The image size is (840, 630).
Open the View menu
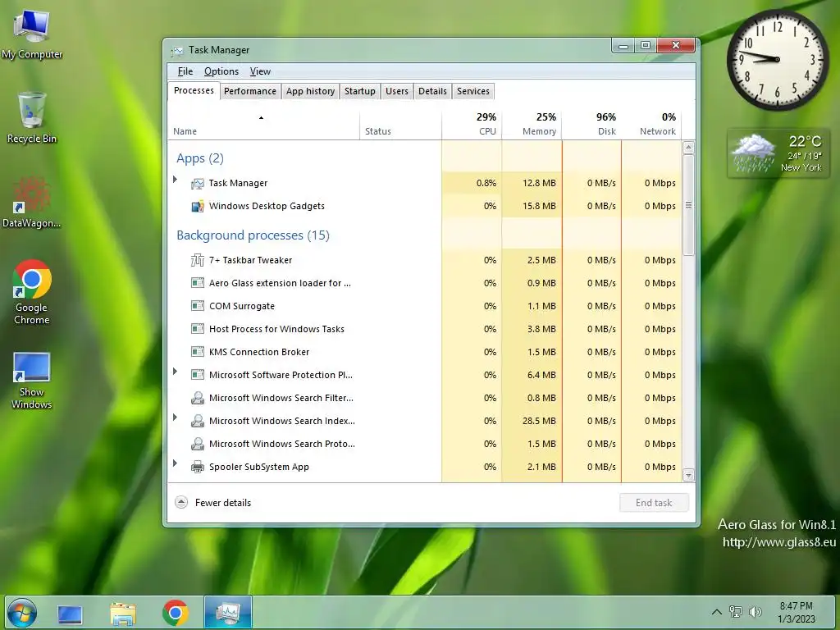[260, 71]
